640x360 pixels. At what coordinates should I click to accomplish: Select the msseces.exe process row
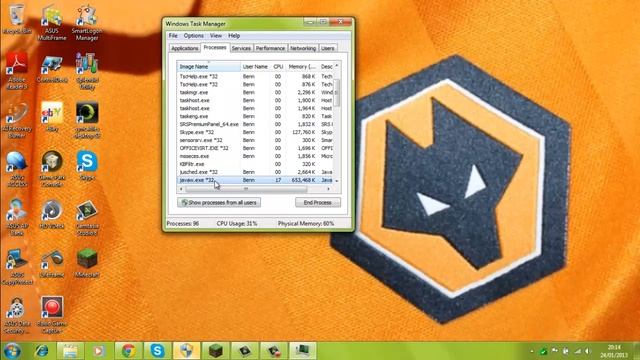[255, 156]
